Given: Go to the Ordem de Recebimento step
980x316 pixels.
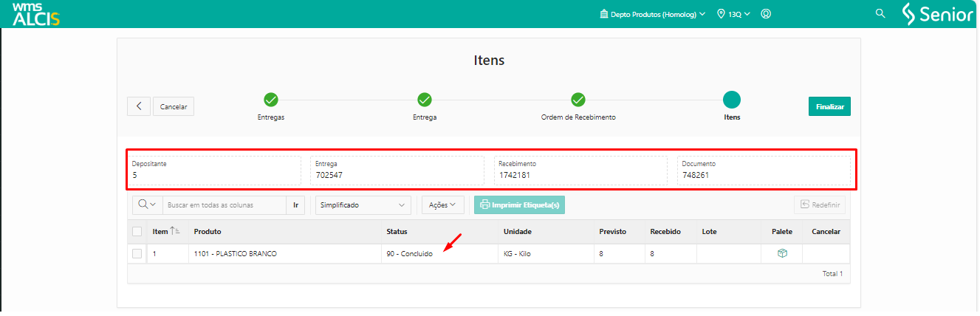Looking at the screenshot, I should [578, 100].
